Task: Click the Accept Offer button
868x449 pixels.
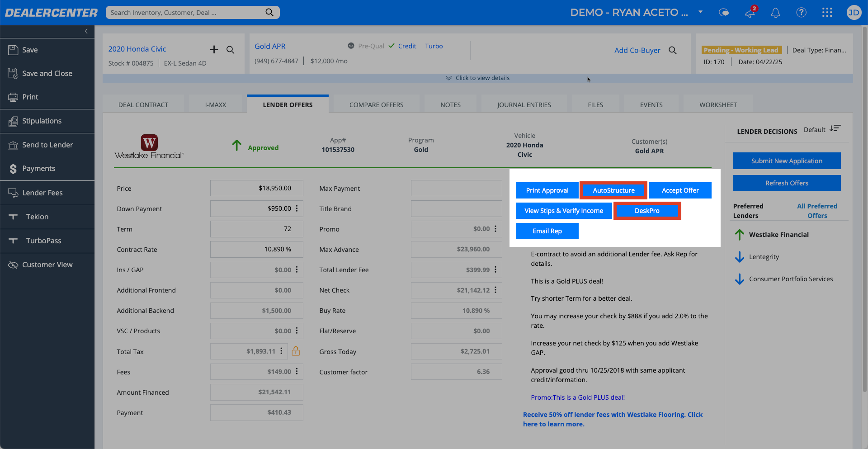Action: pos(680,190)
